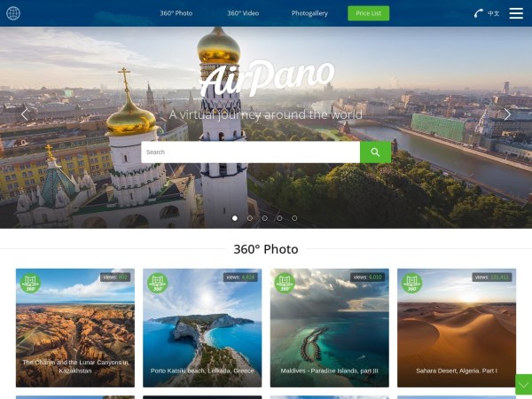Select the fourth carousel slide dot
This screenshot has height=399, width=532.
tap(279, 218)
